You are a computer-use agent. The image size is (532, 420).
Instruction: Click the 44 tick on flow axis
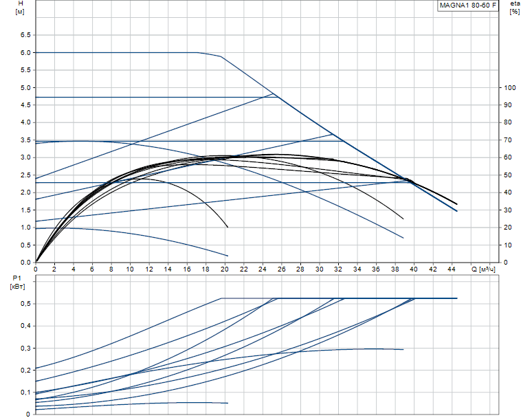click(452, 269)
